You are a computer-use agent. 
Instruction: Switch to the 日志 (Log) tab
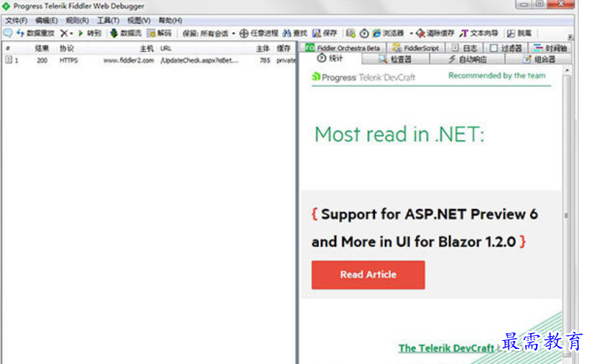[464, 47]
